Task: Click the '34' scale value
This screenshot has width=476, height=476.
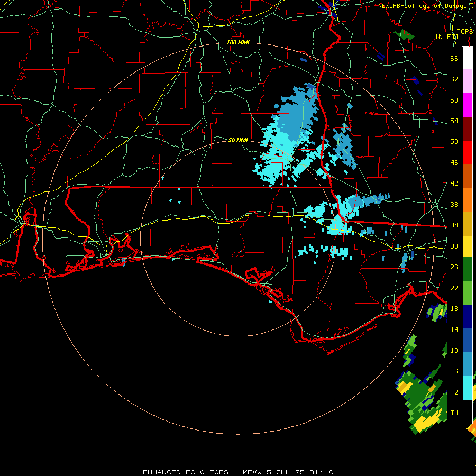Action: click(x=454, y=225)
